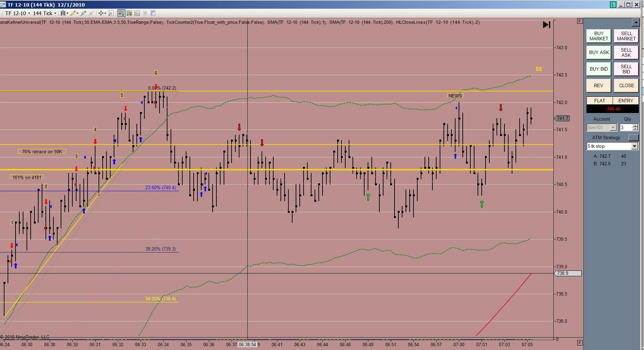Click the 07:05 time axis label
The width and height of the screenshot is (644, 350).
pyautogui.click(x=527, y=344)
